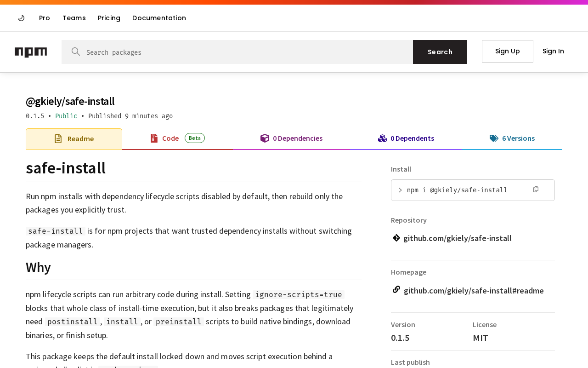
Task: Focus the Search packages field
Action: click(237, 52)
